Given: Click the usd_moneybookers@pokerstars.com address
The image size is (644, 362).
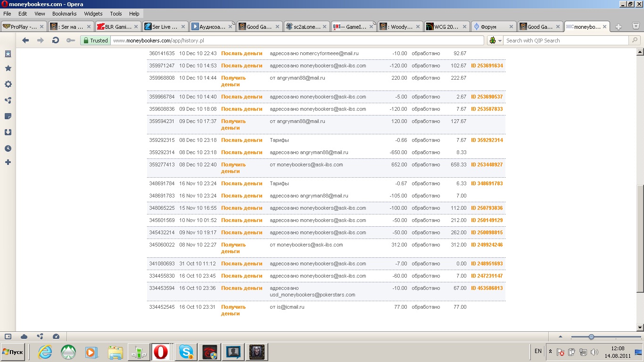Looking at the screenshot, I should (313, 295).
